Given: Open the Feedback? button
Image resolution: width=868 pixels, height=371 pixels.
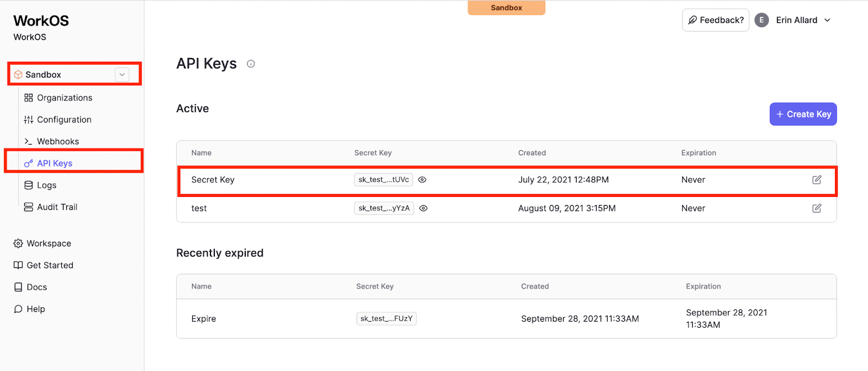Looking at the screenshot, I should [x=716, y=20].
